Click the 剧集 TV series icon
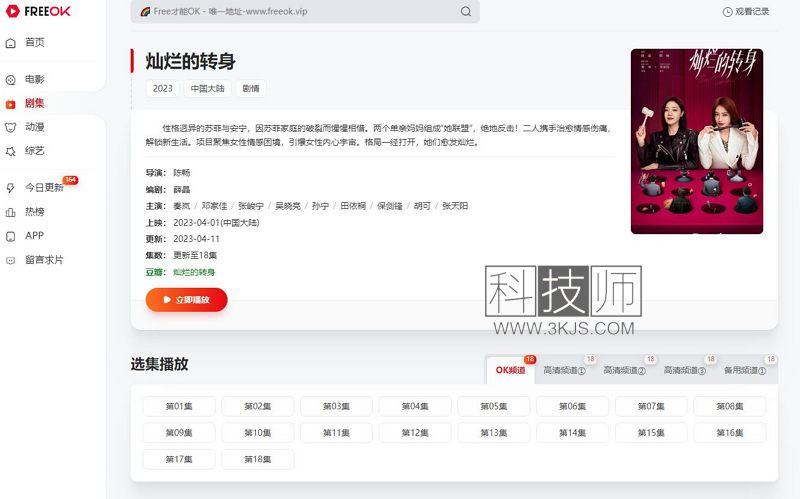 point(11,104)
